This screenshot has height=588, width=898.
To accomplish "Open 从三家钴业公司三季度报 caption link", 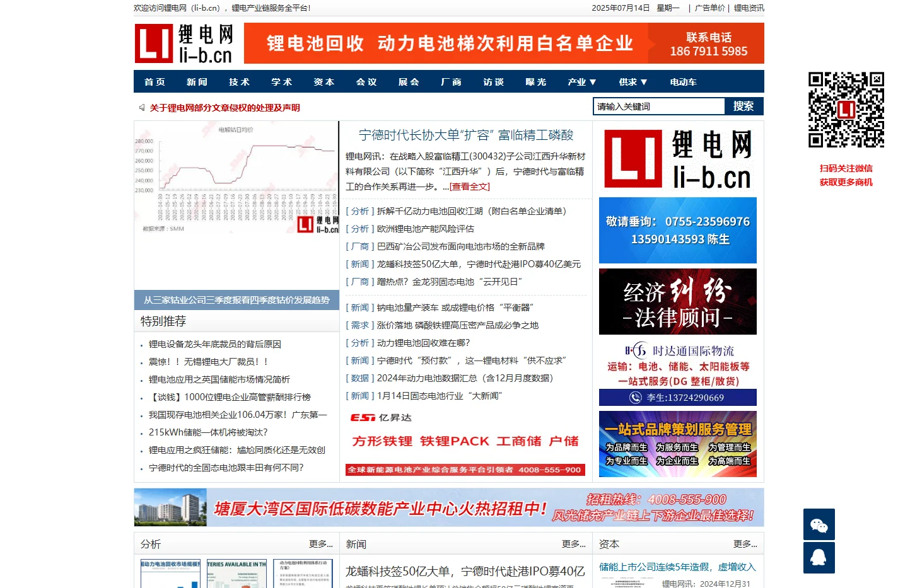I will click(x=236, y=300).
